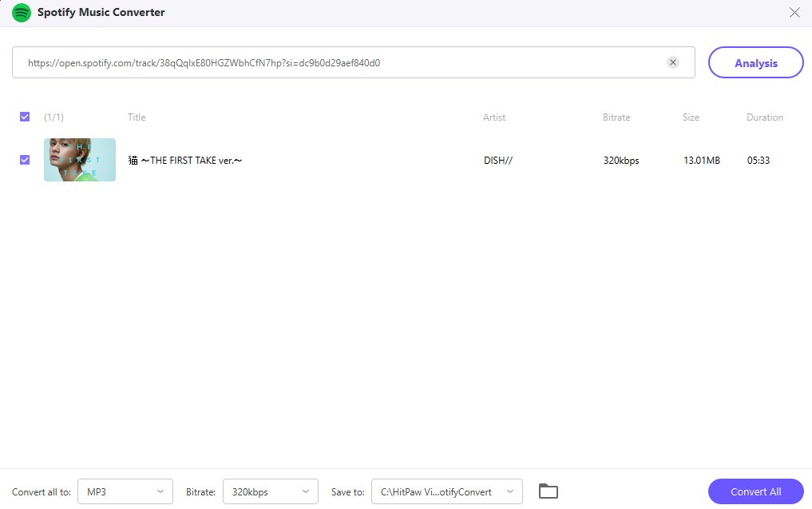This screenshot has width=812, height=509.
Task: Uncheck the 猫 THE FIRST TAKE track
Action: (24, 160)
